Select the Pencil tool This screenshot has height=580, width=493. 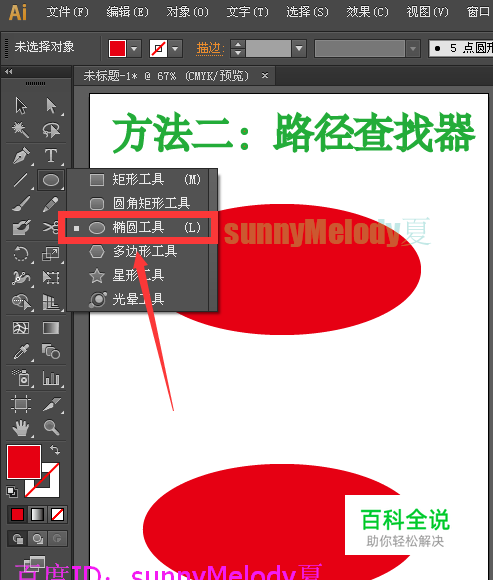(x=51, y=204)
